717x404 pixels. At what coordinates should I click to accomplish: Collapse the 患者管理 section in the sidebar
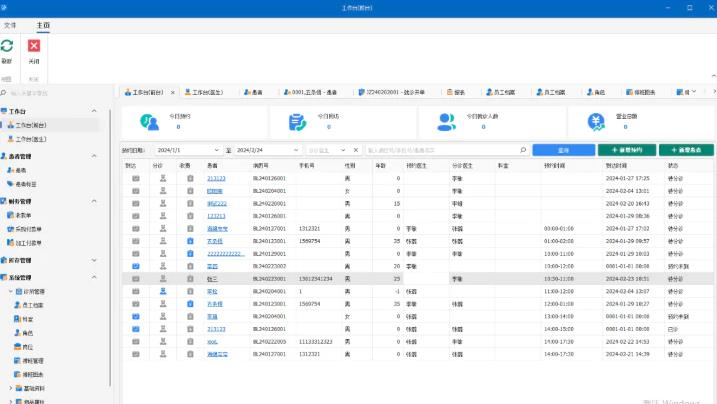tap(4, 157)
